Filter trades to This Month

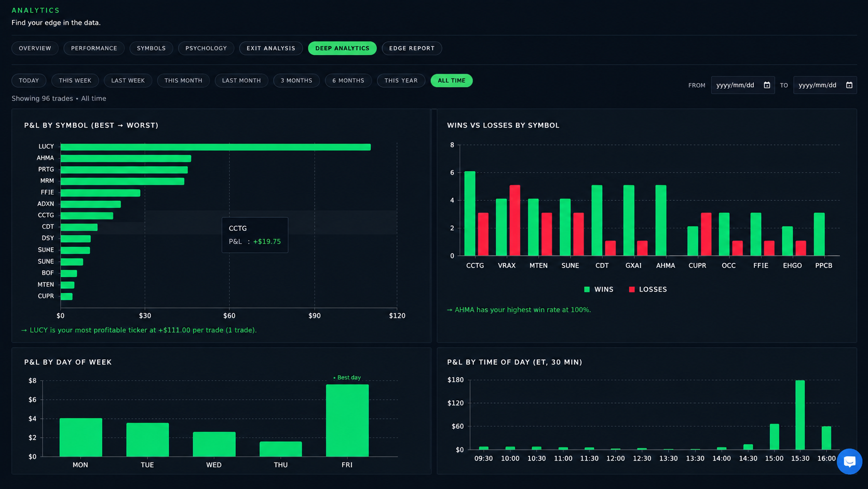coord(183,81)
